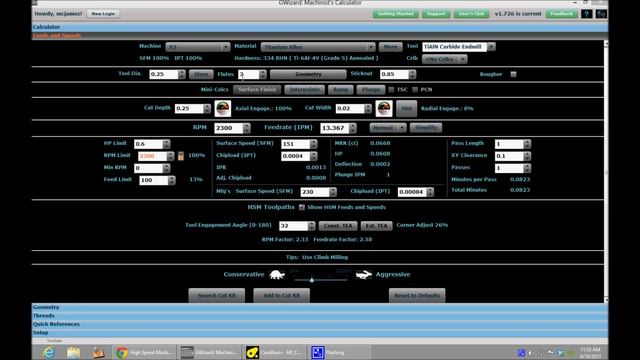
Task: Expand the Calculator section header
Action: [x=320, y=27]
